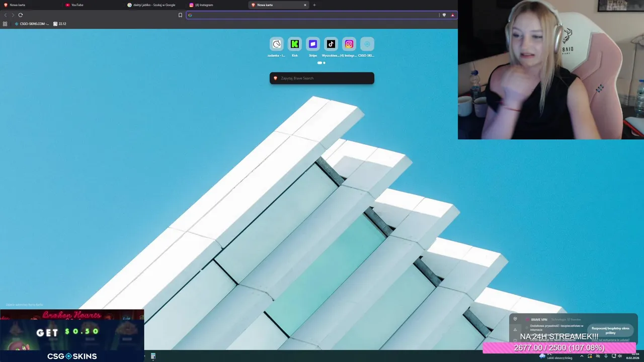Switch to the second top sites page dot
Viewport: 644px width, 362px height.
point(324,63)
